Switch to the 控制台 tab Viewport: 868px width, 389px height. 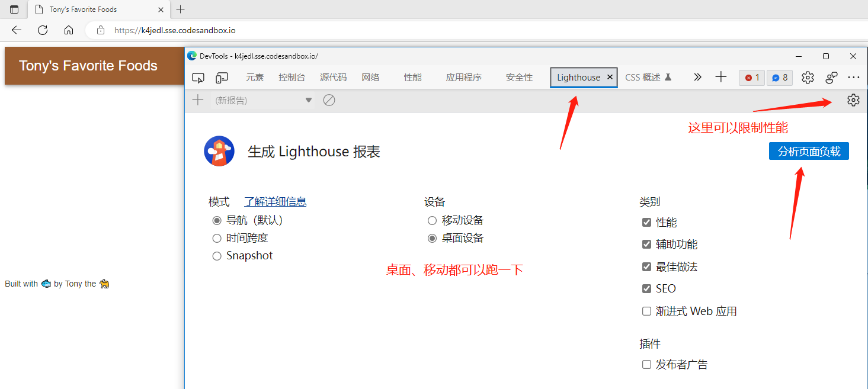click(292, 78)
